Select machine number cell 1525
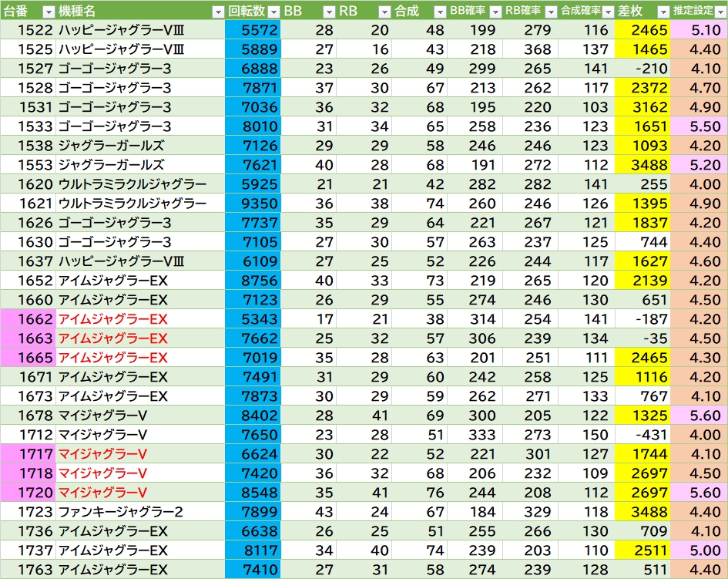728x579 pixels. (29, 49)
